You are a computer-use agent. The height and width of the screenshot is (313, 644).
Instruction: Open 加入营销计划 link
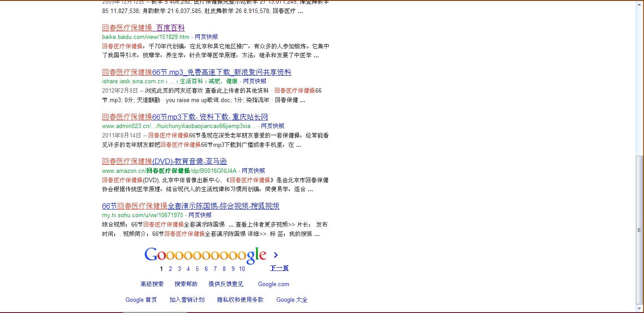[x=187, y=300]
